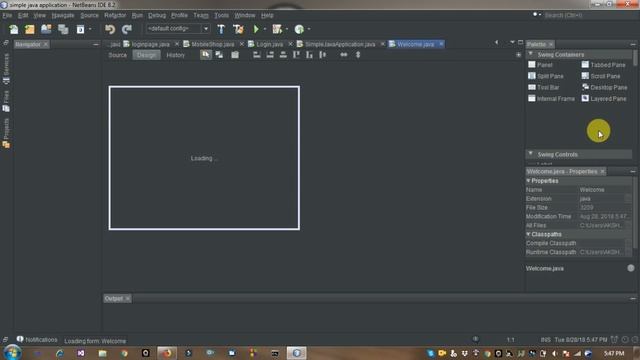Click the Undo toolbar icon
The width and height of the screenshot is (640, 360).
coord(110,29)
